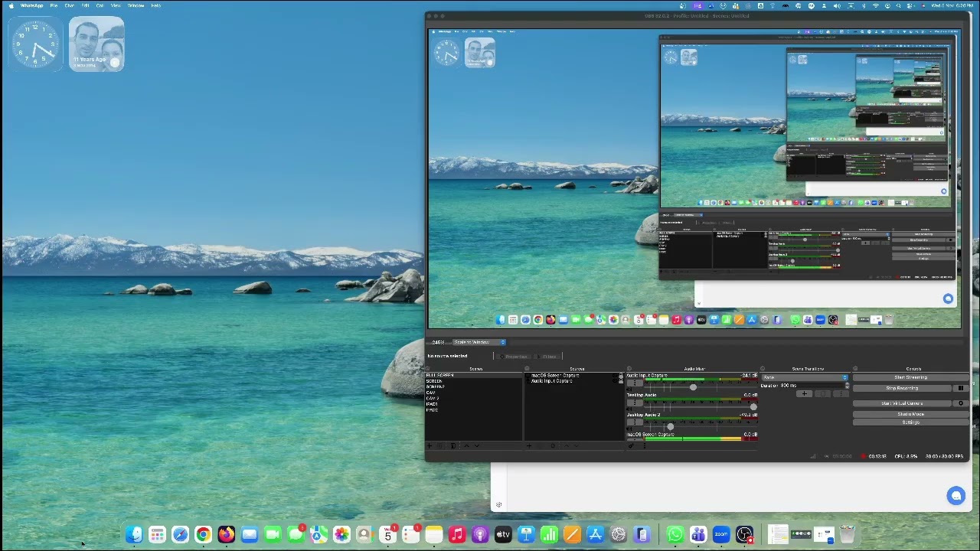Viewport: 980px width, 551px height.
Task: Open Photos app from the Dock
Action: pyautogui.click(x=341, y=534)
